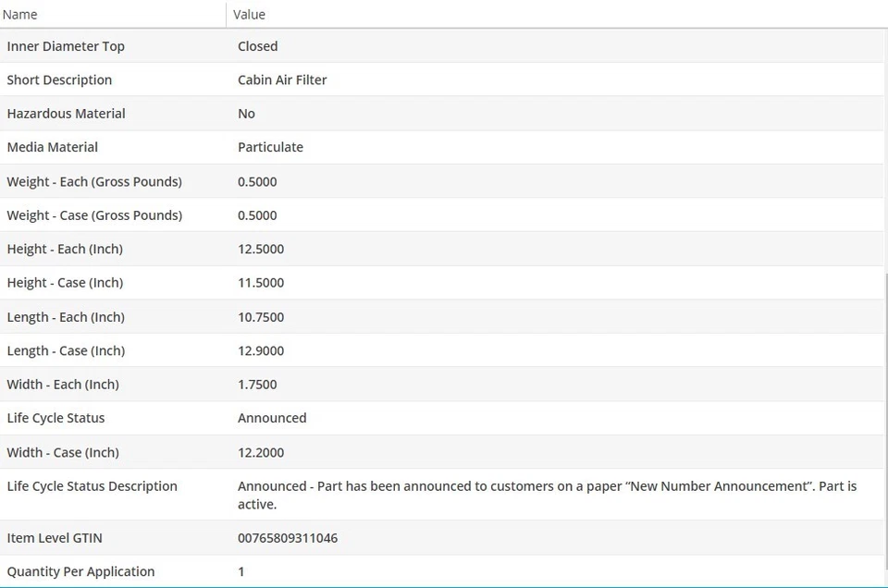Select Weight - Case value 0.5000

(257, 215)
